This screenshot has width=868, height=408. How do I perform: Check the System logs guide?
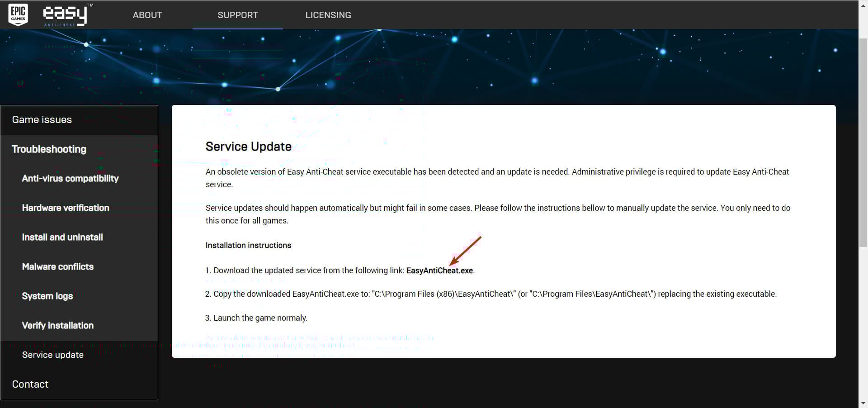(47, 296)
